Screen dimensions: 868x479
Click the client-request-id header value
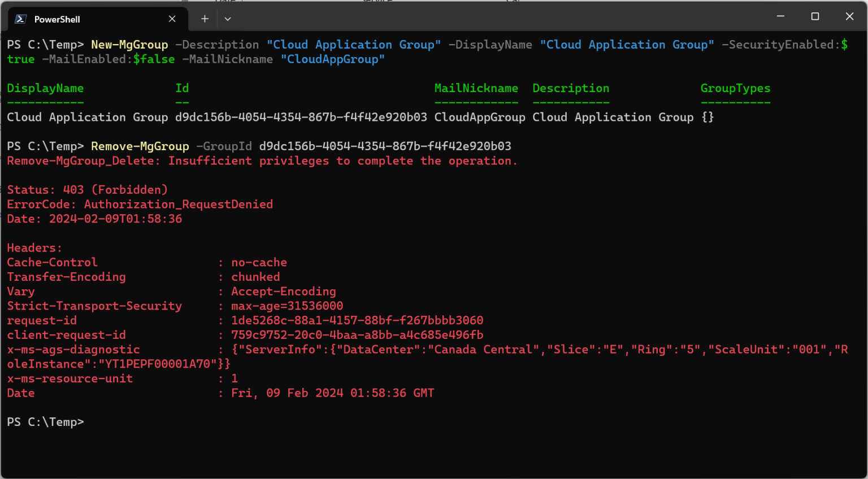pyautogui.click(x=357, y=335)
